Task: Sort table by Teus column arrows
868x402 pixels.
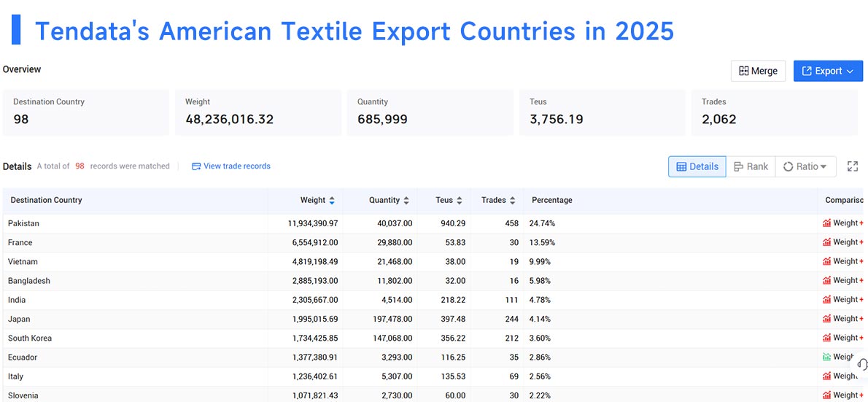Action: pos(459,201)
